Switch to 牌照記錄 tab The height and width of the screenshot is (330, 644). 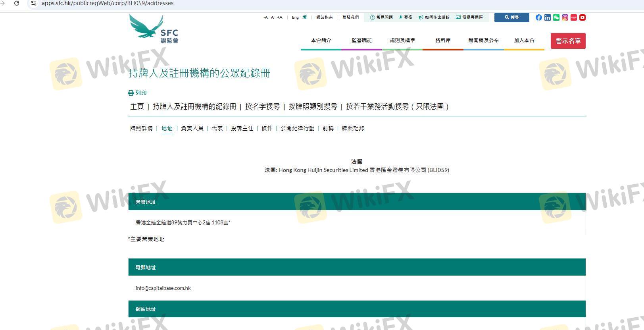pos(353,128)
